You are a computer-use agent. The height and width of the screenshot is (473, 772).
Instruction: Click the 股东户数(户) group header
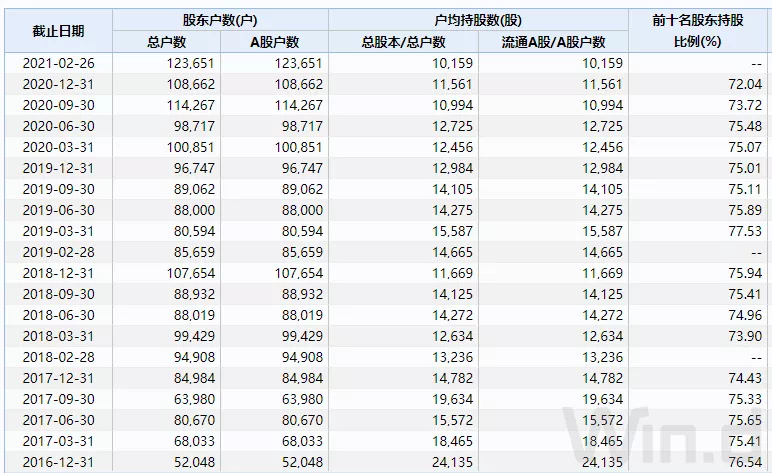[221, 19]
